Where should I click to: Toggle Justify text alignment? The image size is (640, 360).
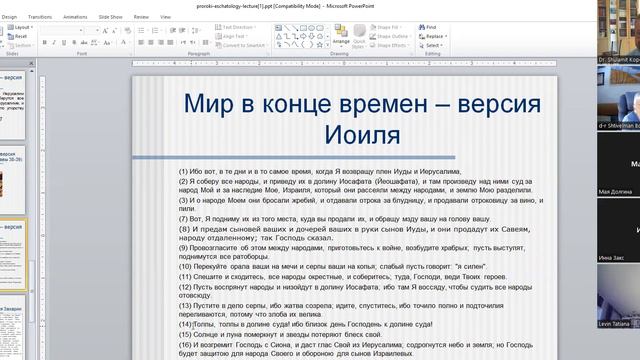click(170, 42)
